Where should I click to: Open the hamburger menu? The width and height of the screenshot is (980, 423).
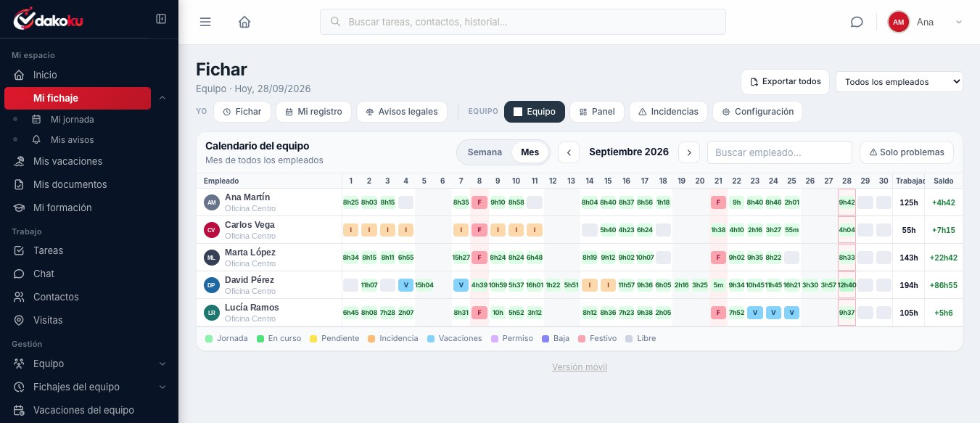click(x=205, y=22)
